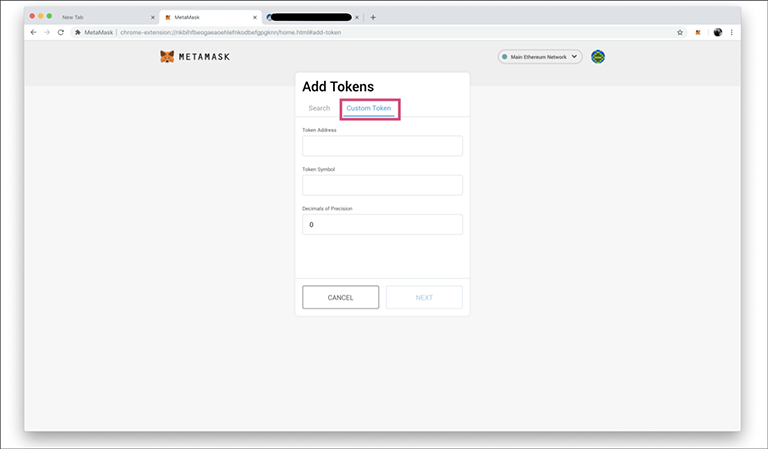Viewport: 768px width, 449px height.
Task: Open a new tab with plus icon
Action: pos(373,17)
